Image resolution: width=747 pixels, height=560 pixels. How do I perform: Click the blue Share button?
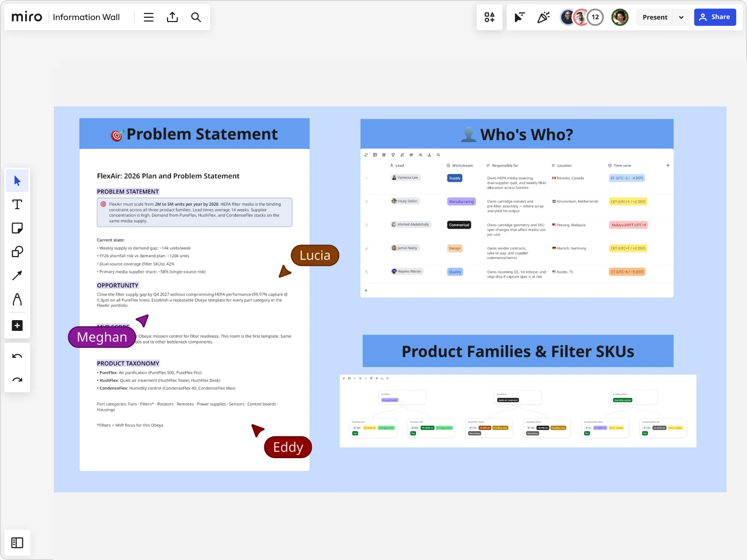(715, 17)
